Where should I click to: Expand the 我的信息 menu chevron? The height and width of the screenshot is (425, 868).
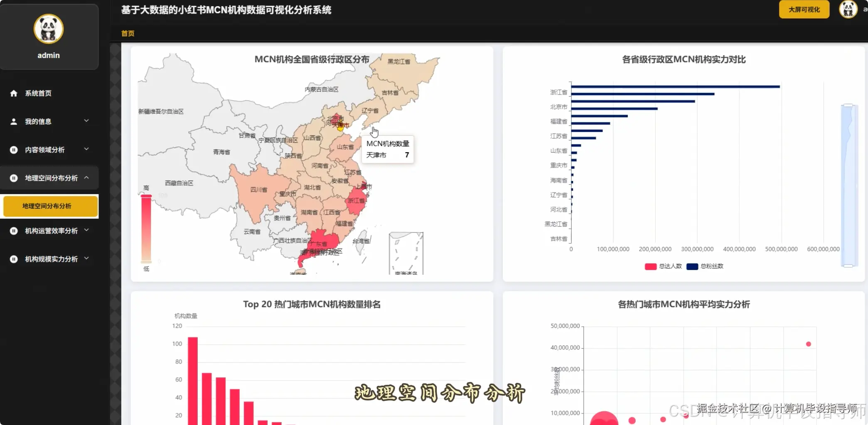86,121
